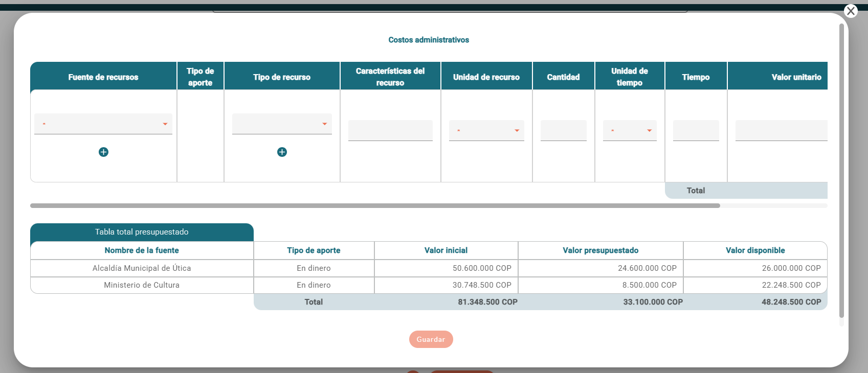This screenshot has height=373, width=868.
Task: Open the Fuente de recursos dropdown
Action: point(103,124)
